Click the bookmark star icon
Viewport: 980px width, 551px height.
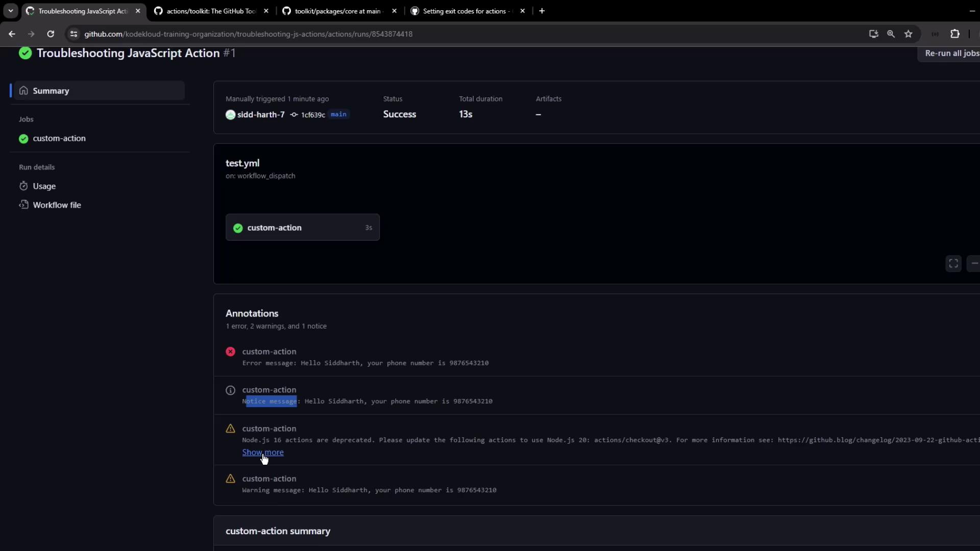click(908, 34)
